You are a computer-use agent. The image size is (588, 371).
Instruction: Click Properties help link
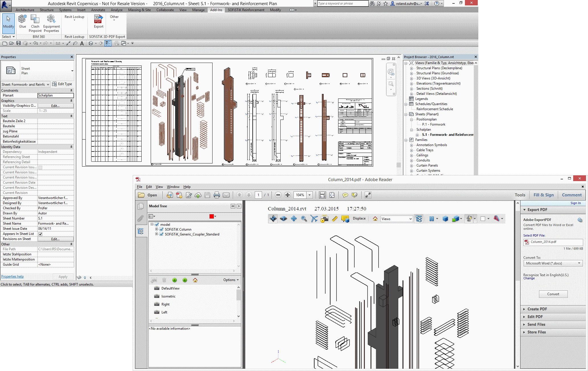[x=13, y=276]
